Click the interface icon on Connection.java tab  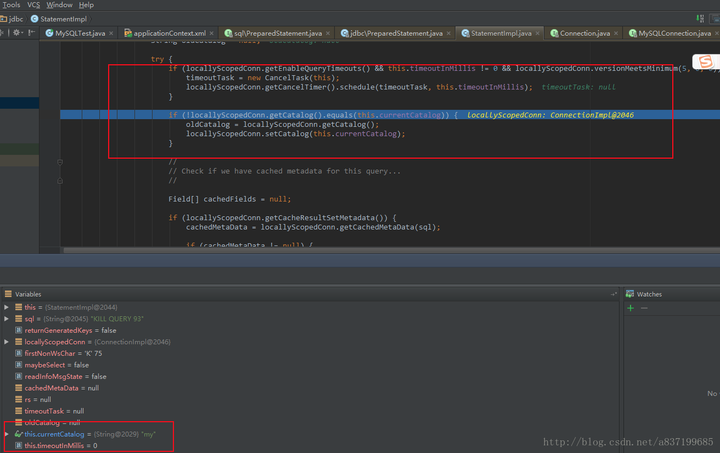coord(554,33)
